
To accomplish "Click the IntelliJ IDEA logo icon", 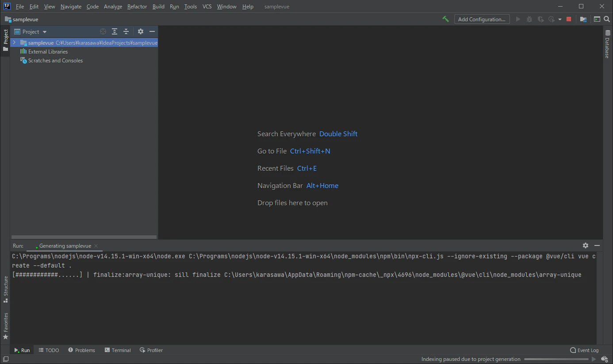I will tap(7, 6).
